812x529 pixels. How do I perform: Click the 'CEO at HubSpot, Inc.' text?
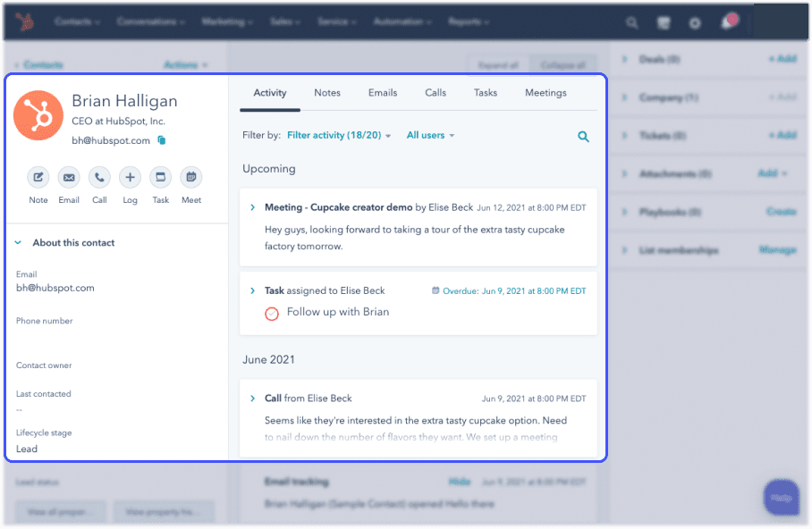click(118, 122)
